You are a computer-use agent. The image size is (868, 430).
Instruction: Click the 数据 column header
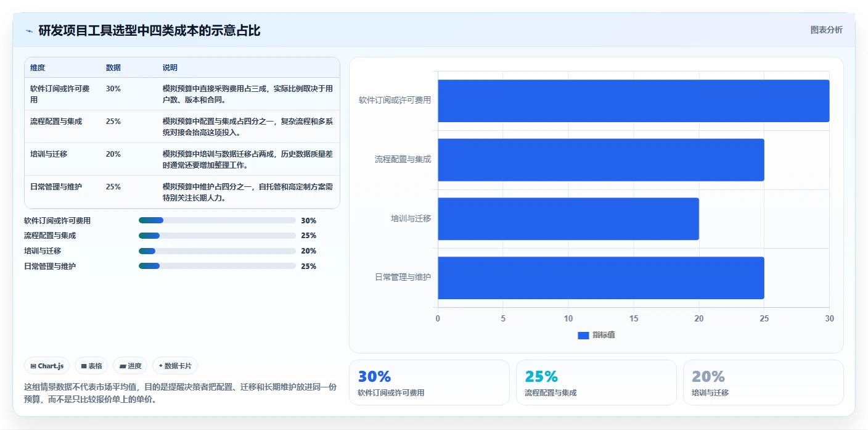[113, 68]
